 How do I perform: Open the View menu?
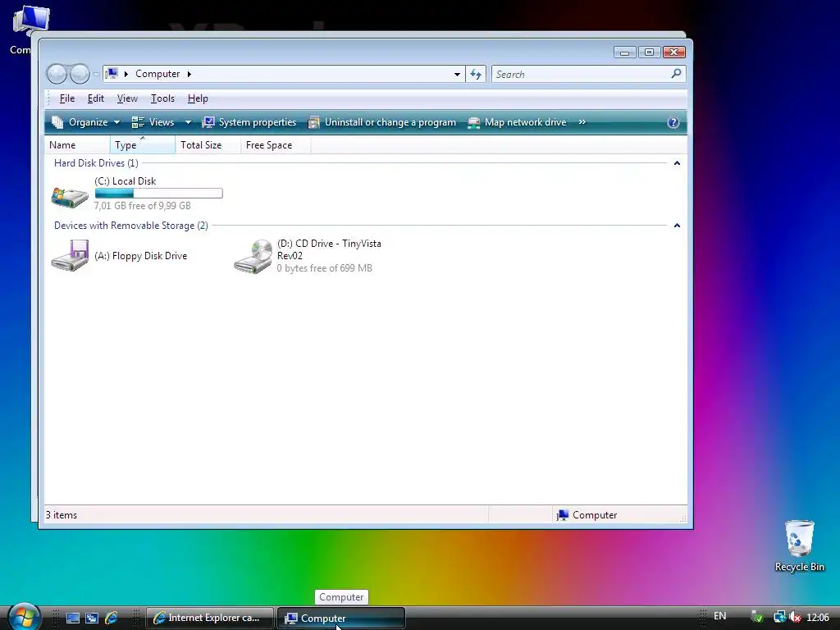click(127, 98)
